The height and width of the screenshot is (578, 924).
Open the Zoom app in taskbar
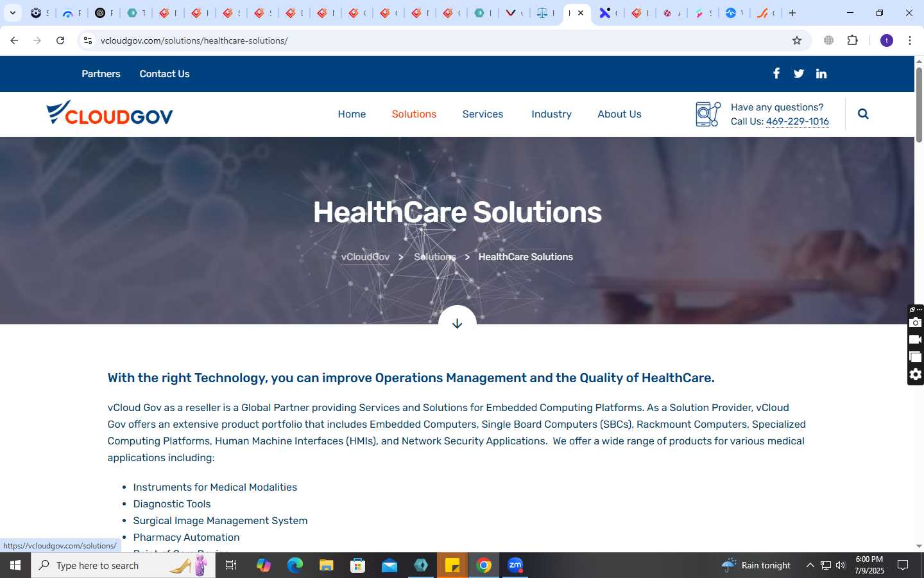[x=515, y=565]
